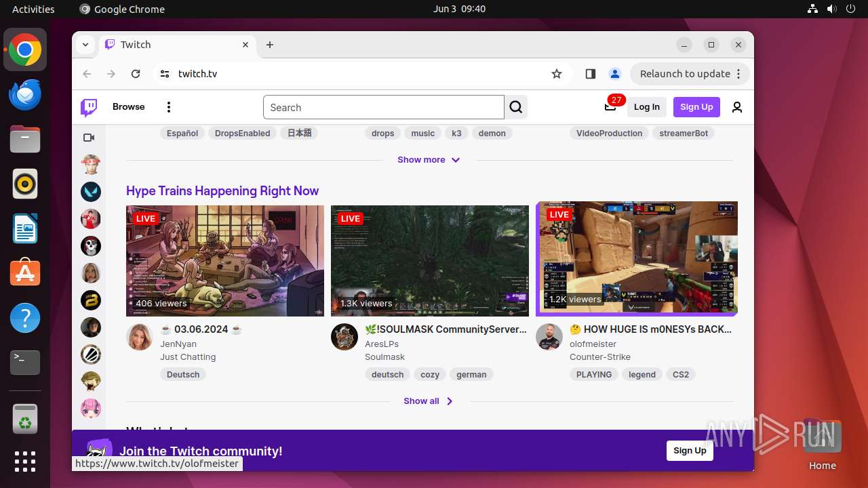Open the AresLPs Soulmask stream thumbnail
The height and width of the screenshot is (488, 868).
pos(430,261)
